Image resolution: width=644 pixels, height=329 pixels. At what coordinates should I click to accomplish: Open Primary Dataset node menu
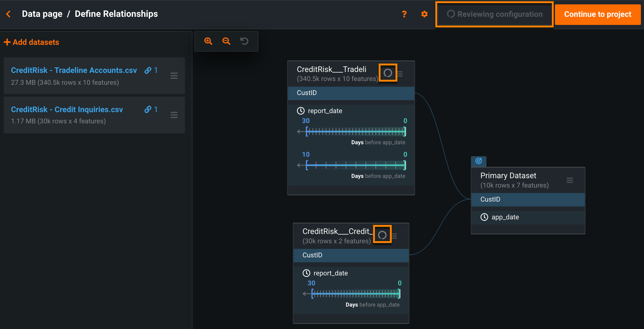click(570, 180)
